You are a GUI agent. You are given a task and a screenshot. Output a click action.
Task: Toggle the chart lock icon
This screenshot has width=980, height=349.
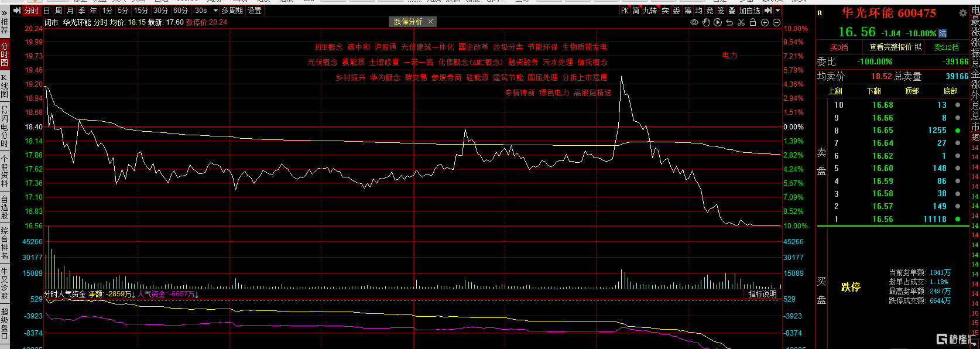(753, 22)
